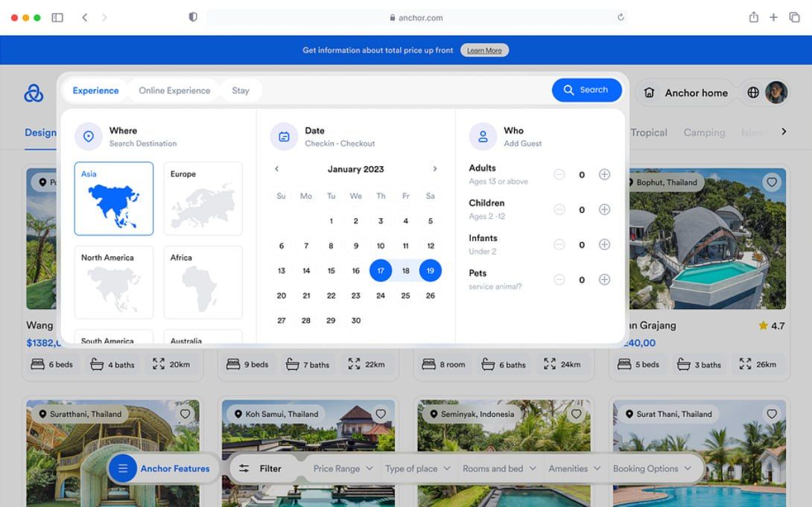Favorite the Bophut, Thailand listing heart
This screenshot has height=507, width=812.
772,182
